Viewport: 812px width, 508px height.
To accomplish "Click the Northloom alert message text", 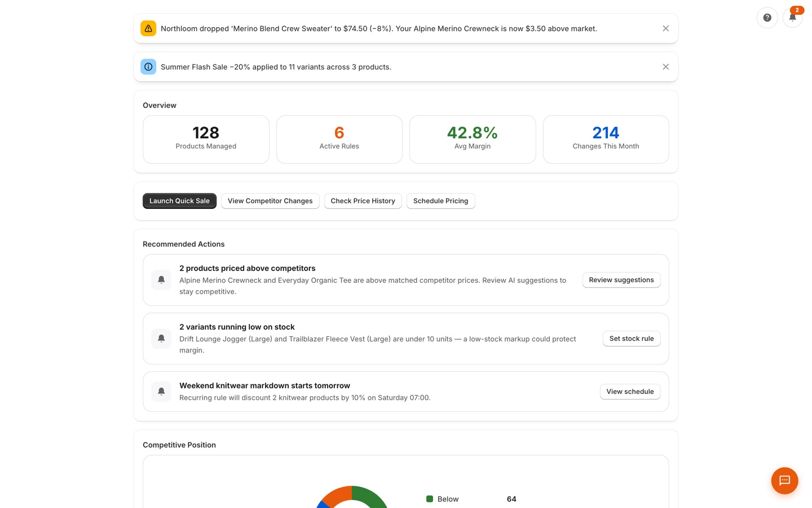I will pos(379,28).
